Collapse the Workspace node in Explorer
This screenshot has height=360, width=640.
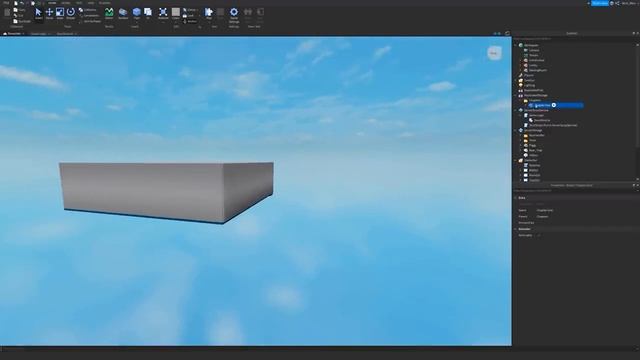[516, 45]
